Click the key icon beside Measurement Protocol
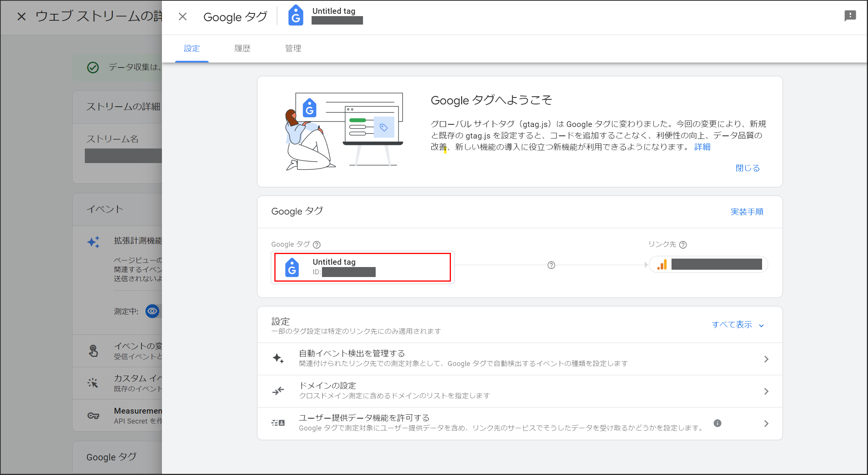Screen dimensions: 868x475 (x=93, y=416)
